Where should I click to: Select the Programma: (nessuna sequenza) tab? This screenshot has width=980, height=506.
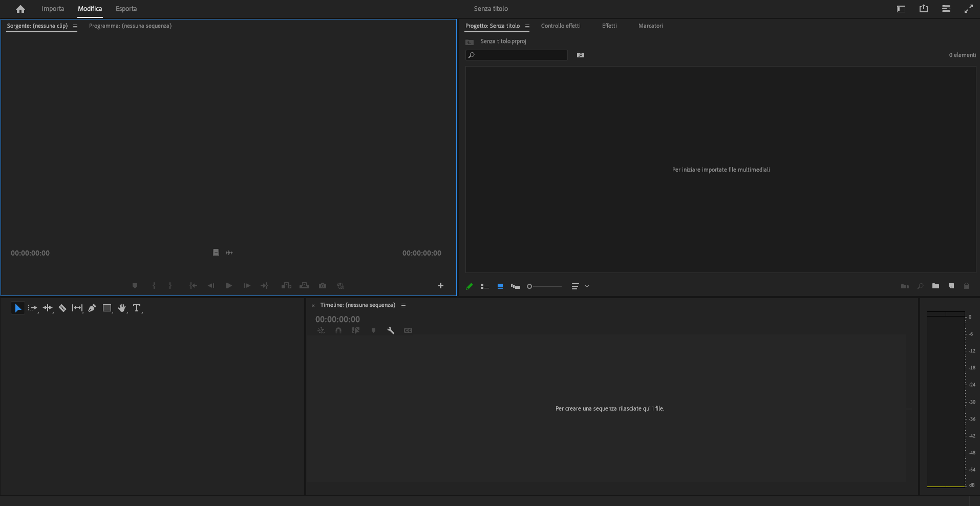coord(130,26)
